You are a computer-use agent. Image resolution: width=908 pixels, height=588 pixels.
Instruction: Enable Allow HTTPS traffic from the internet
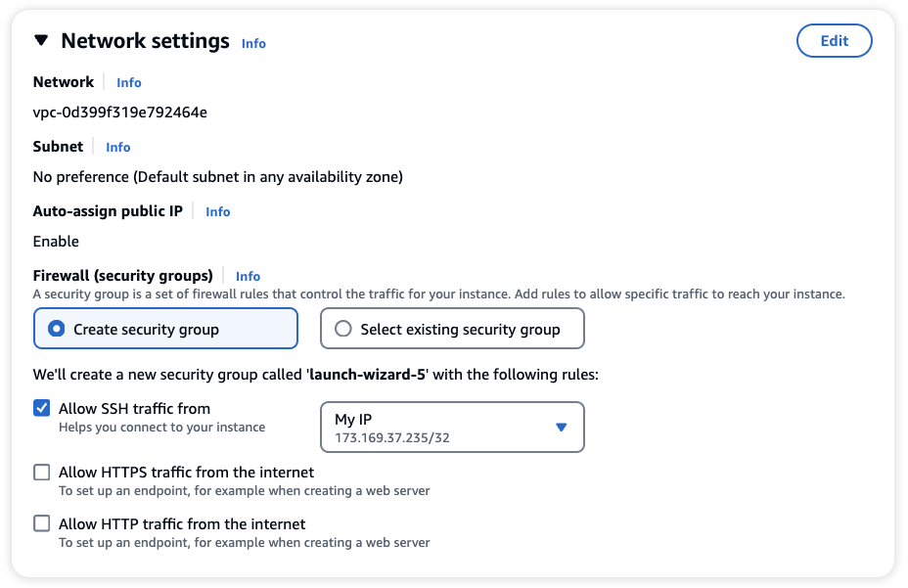[42, 473]
